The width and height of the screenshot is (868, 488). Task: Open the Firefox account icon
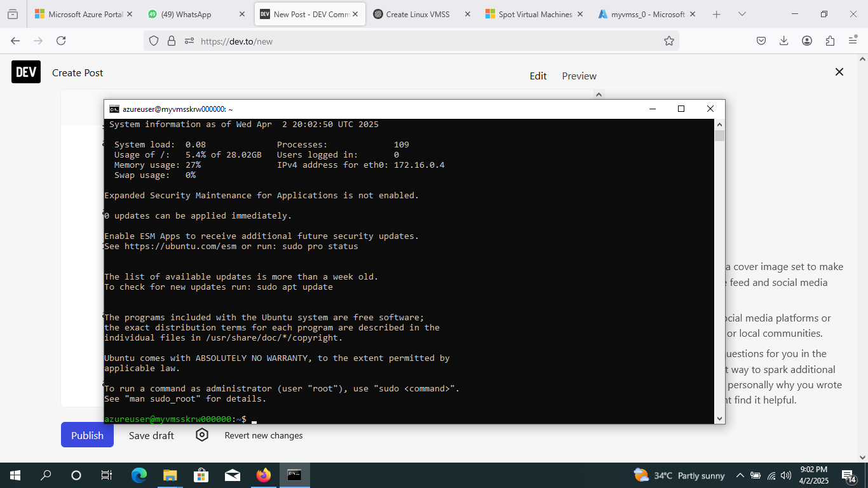point(807,41)
